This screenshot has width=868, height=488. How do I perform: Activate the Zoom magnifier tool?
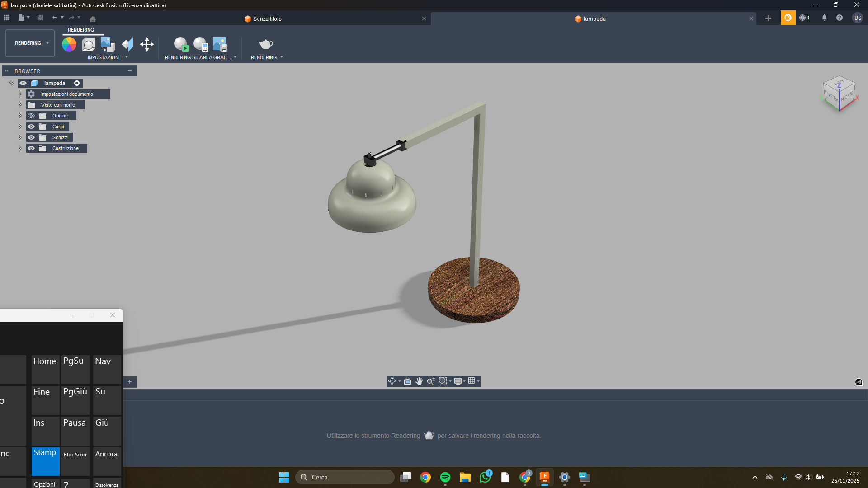[430, 381]
